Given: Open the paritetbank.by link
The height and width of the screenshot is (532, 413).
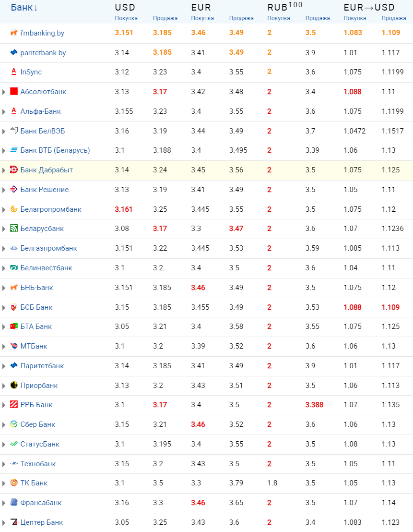Looking at the screenshot, I should tap(43, 53).
